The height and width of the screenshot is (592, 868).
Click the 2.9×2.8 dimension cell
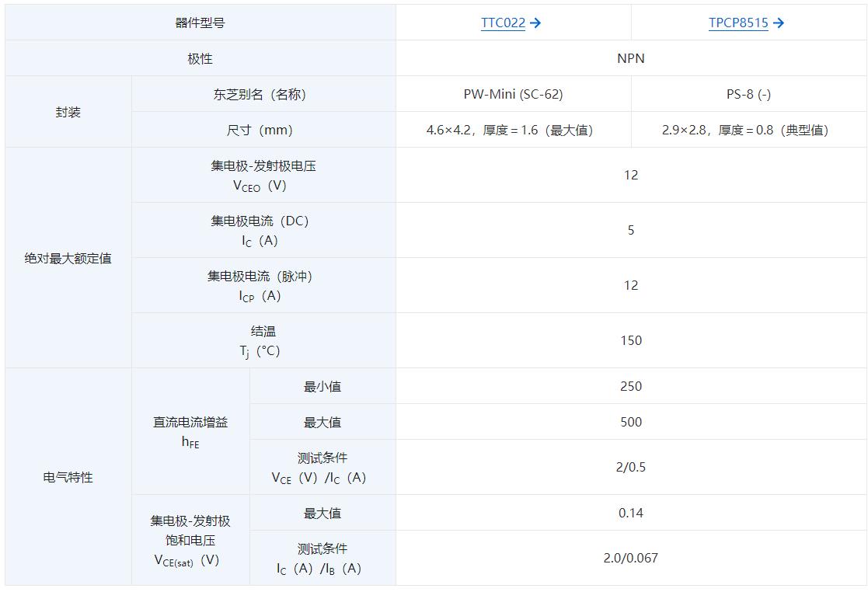click(x=748, y=130)
